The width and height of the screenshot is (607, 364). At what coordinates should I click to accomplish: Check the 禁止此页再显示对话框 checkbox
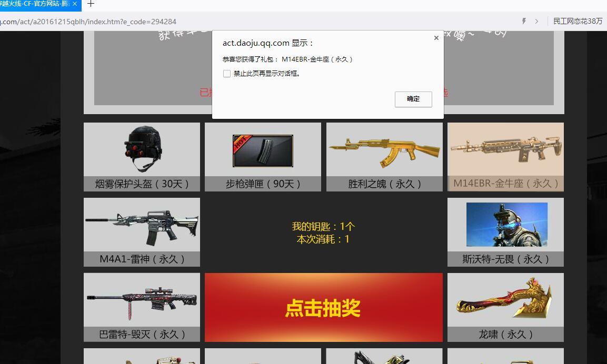coord(227,74)
